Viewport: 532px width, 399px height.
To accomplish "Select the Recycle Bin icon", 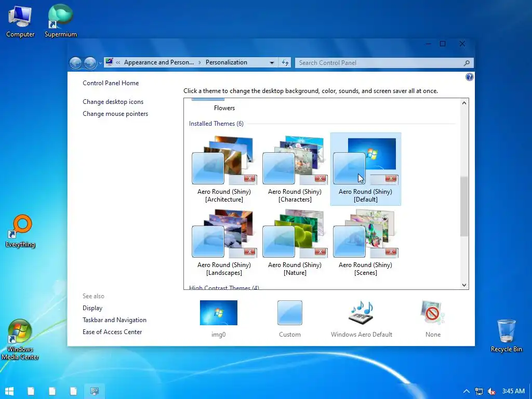I will 506,336.
